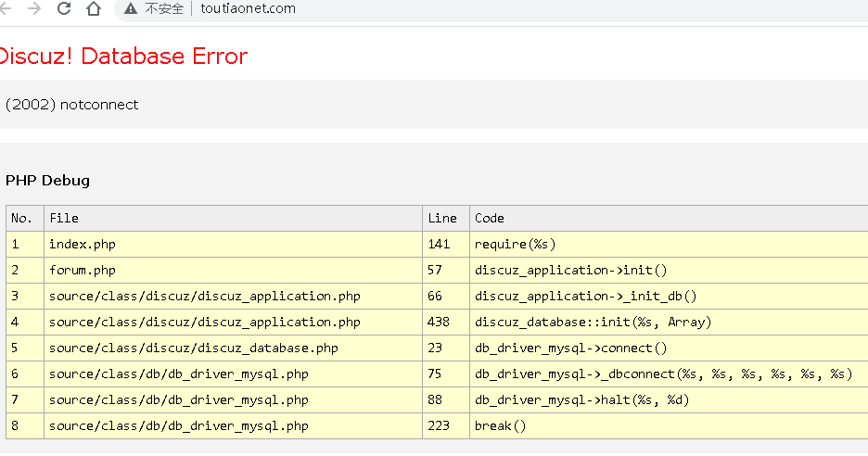Reload the page with the refresh icon
868x456 pixels.
tap(64, 9)
